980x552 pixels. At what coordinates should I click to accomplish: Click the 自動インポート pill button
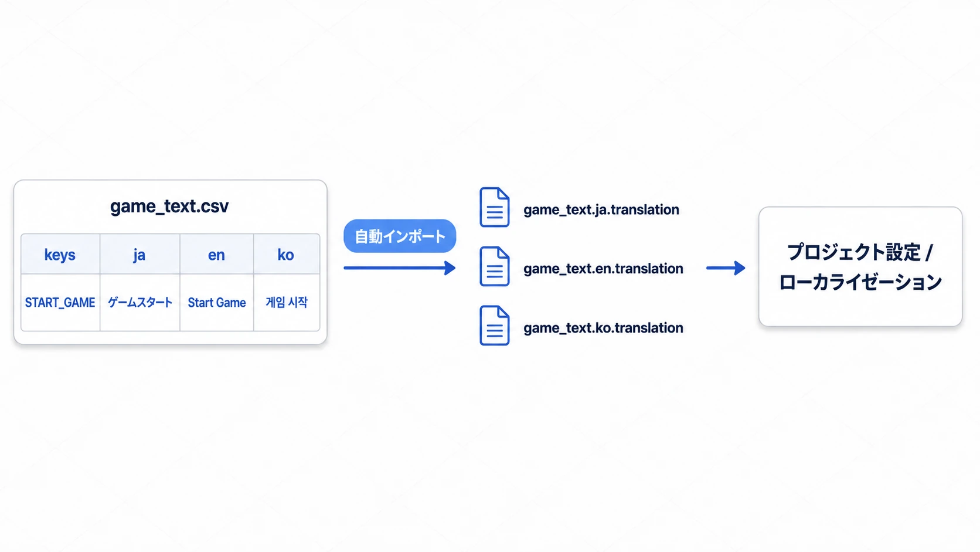coord(400,236)
